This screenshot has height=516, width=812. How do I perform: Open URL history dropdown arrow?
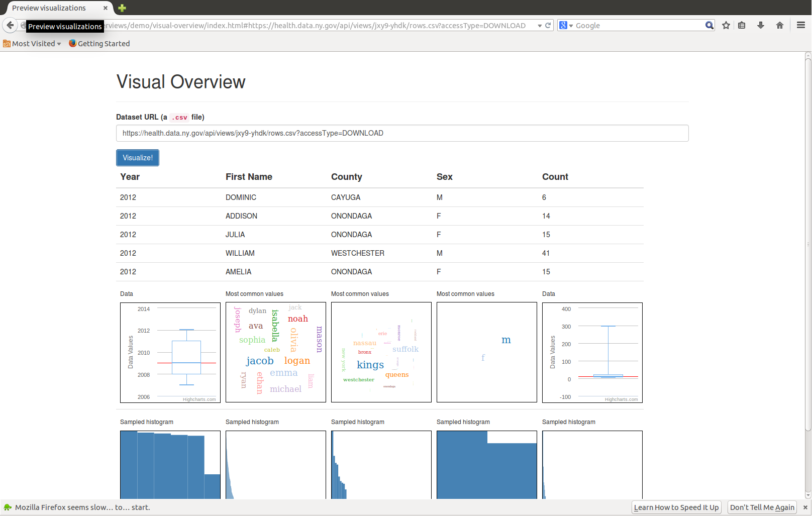click(x=540, y=26)
